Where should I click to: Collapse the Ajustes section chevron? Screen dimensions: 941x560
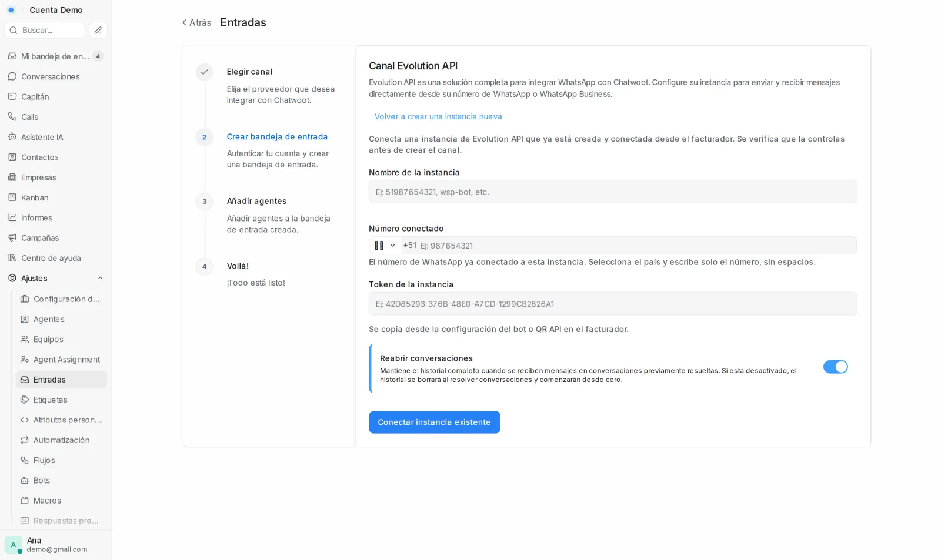pyautogui.click(x=100, y=278)
